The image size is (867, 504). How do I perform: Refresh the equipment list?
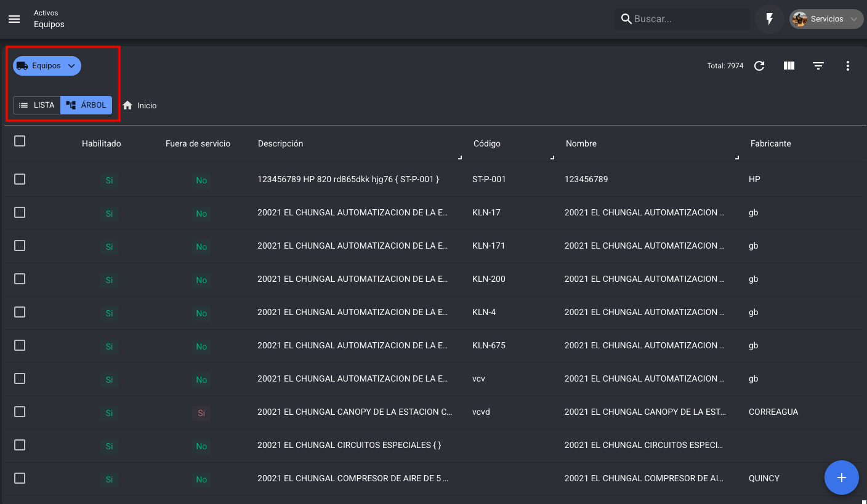759,66
